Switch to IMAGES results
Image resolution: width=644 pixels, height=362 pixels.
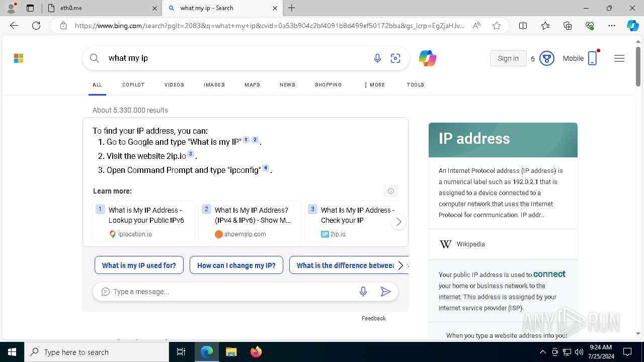[214, 84]
